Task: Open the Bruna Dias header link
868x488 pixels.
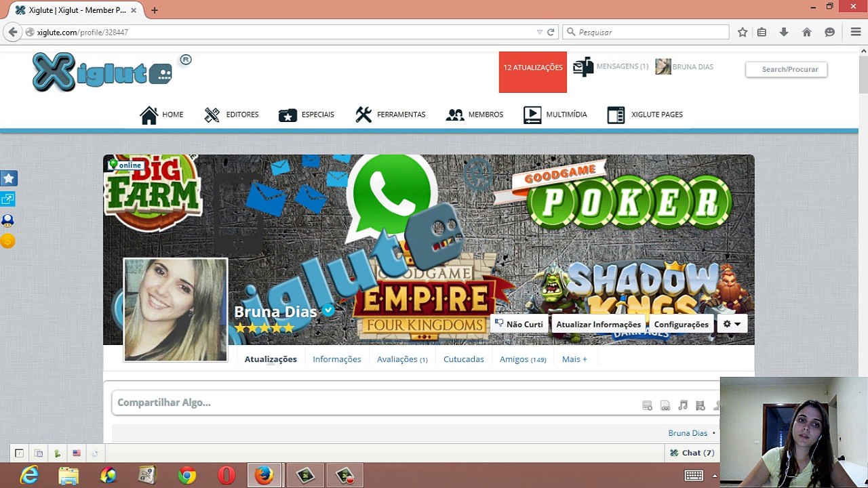Action: point(692,67)
